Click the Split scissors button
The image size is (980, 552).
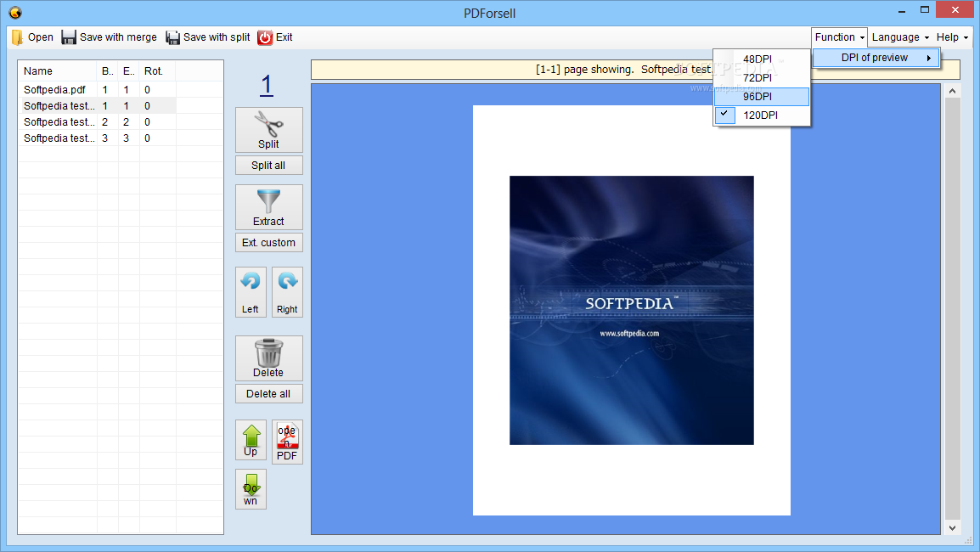click(268, 130)
